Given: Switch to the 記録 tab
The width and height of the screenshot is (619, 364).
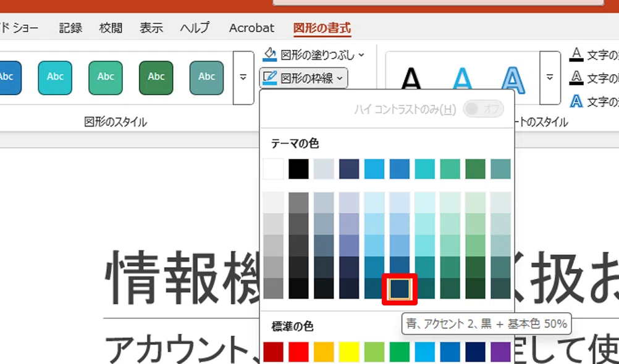Looking at the screenshot, I should tap(70, 28).
